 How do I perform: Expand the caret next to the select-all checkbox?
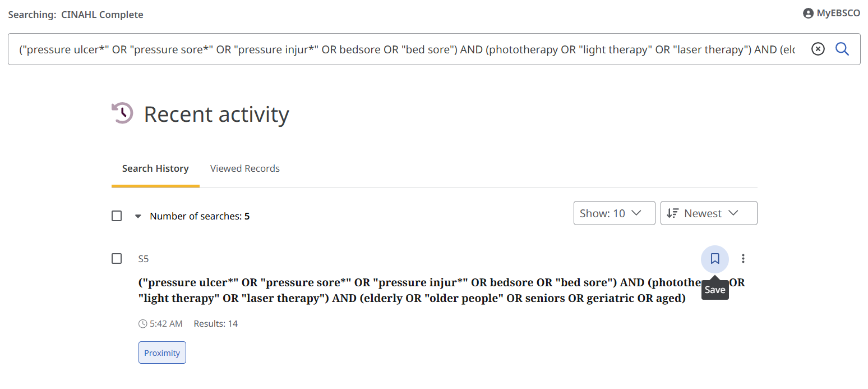(138, 216)
